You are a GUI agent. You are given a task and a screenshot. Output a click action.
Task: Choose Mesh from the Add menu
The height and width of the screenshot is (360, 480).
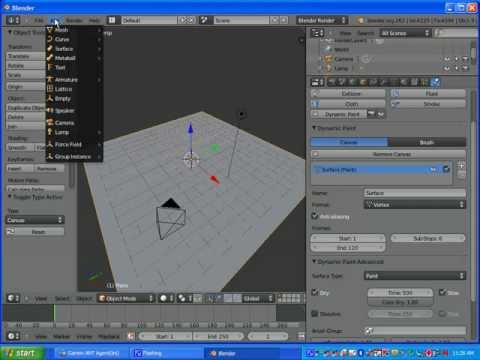click(x=74, y=30)
